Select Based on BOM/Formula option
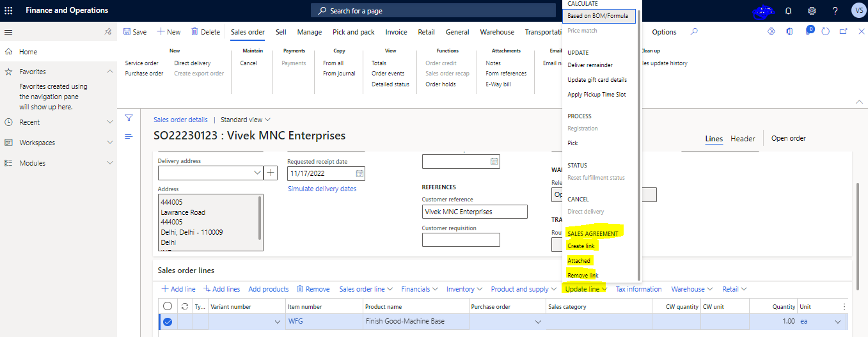The width and height of the screenshot is (868, 337). [599, 16]
